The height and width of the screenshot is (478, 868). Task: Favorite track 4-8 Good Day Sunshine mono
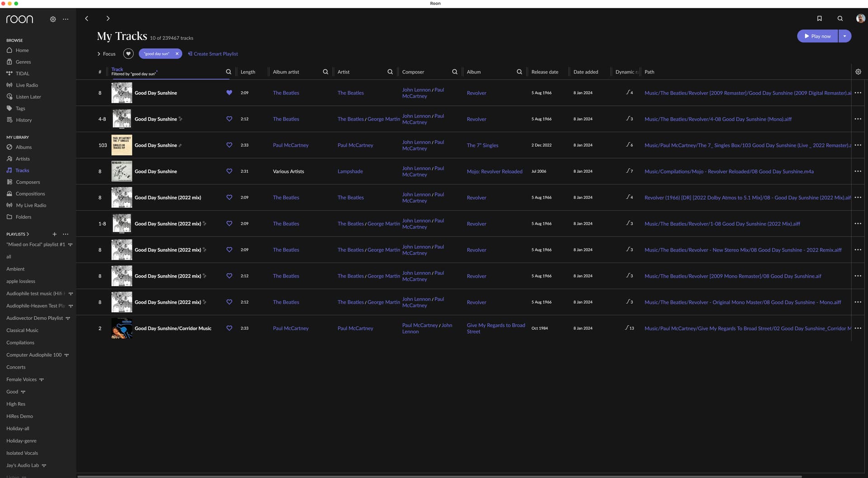tap(229, 119)
